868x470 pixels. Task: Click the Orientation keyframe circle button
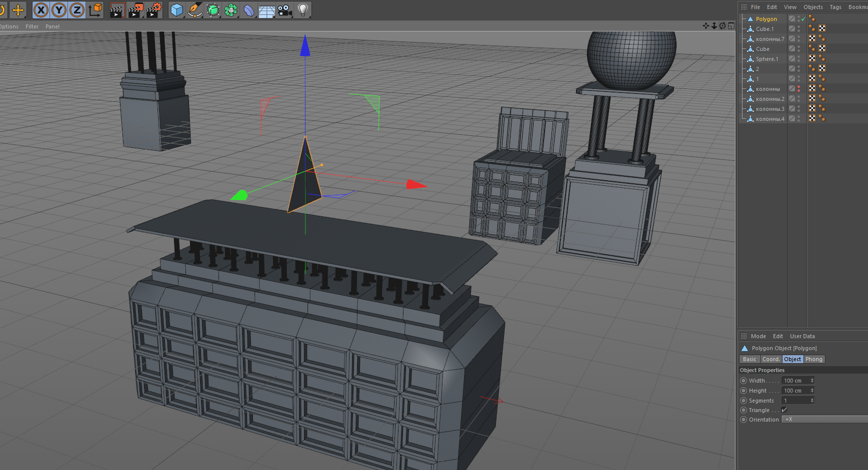(743, 420)
